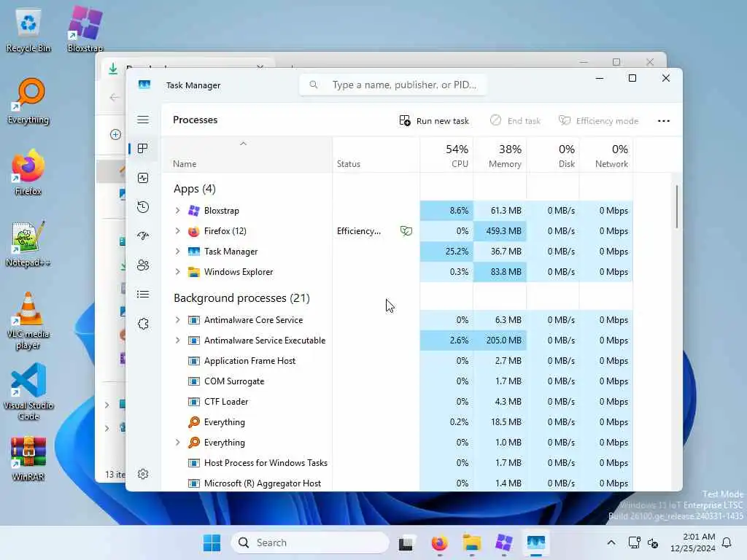Sort processes by Memory column
The image size is (747, 560).
click(x=500, y=155)
